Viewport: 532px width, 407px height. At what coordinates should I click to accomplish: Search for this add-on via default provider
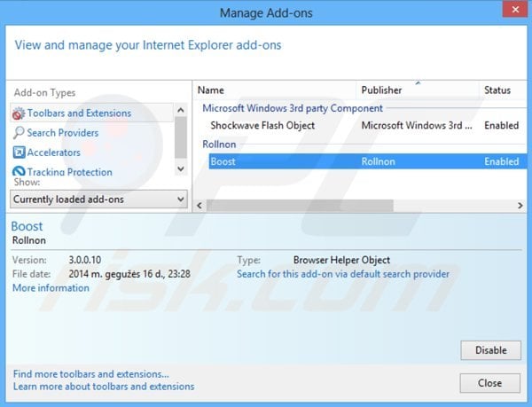[x=342, y=274]
